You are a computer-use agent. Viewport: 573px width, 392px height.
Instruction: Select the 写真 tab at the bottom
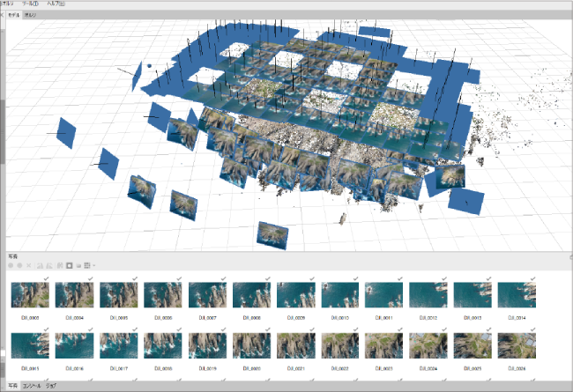tap(11, 386)
